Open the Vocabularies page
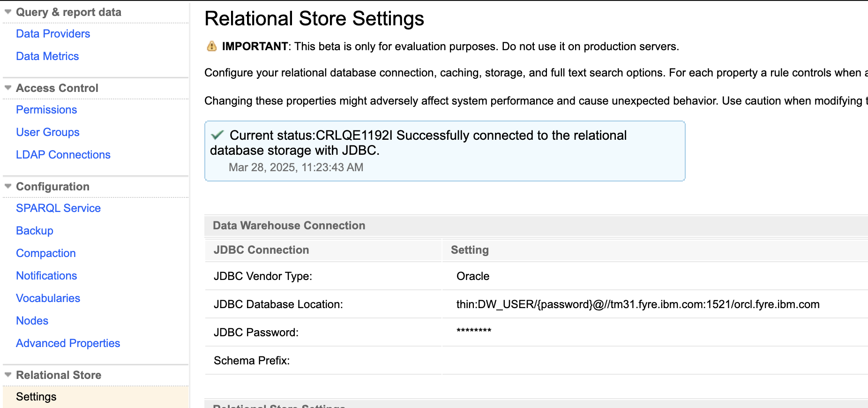Screen dimensions: 868x408 tap(48, 298)
